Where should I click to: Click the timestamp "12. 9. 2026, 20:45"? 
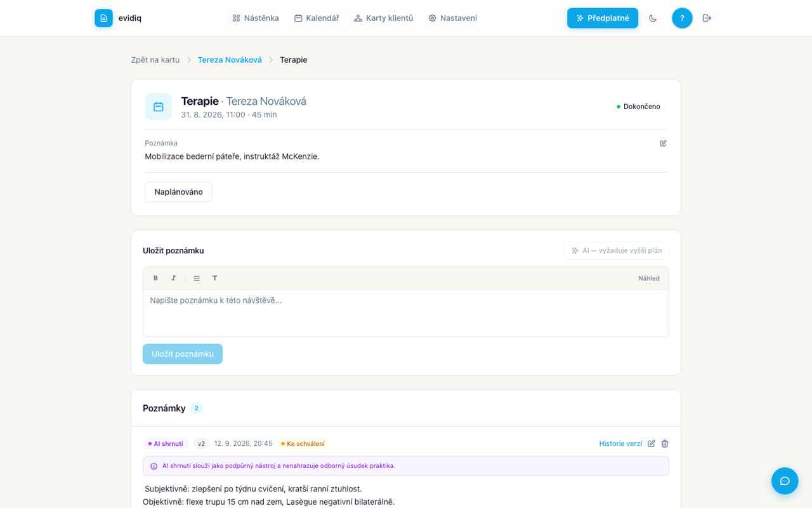point(243,443)
